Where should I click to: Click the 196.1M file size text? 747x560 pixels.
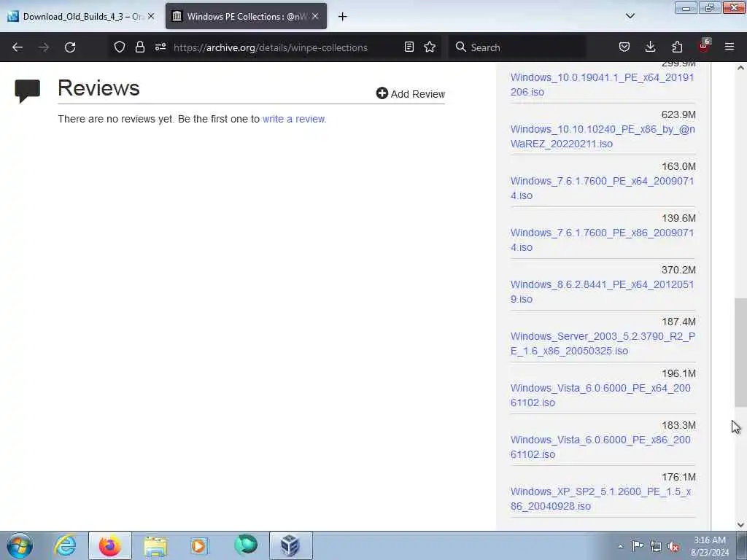click(x=678, y=373)
